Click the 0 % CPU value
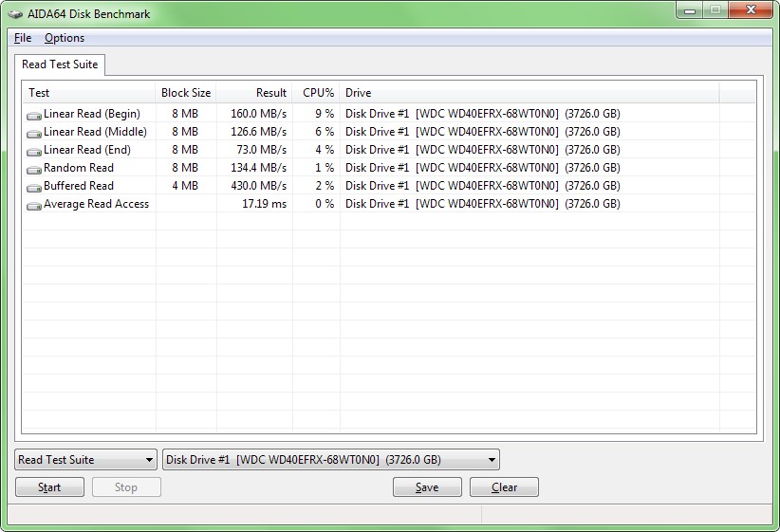 coord(325,204)
